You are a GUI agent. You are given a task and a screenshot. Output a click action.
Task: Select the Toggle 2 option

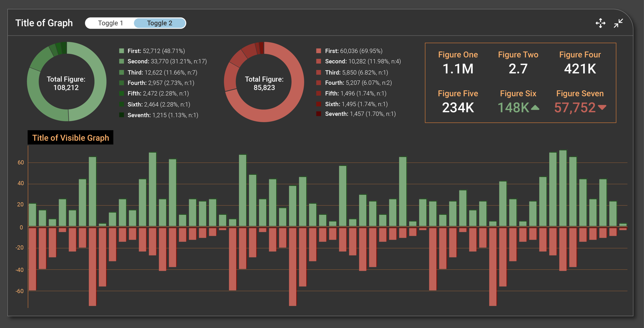160,23
